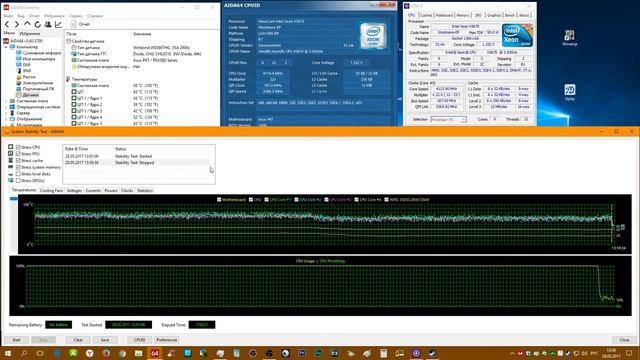The image size is (640, 360).
Task: Open the Windows Start menu
Action: click(8, 353)
